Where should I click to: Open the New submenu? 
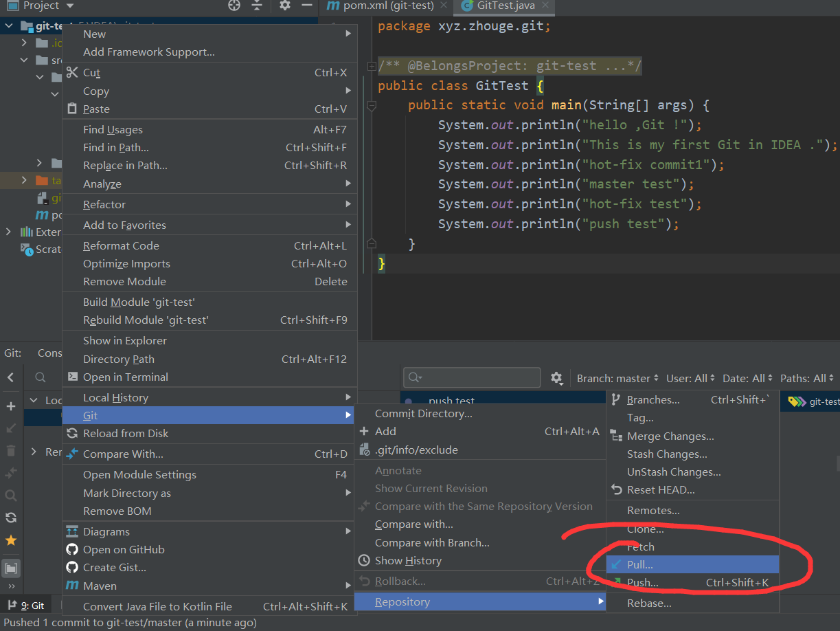click(x=209, y=34)
